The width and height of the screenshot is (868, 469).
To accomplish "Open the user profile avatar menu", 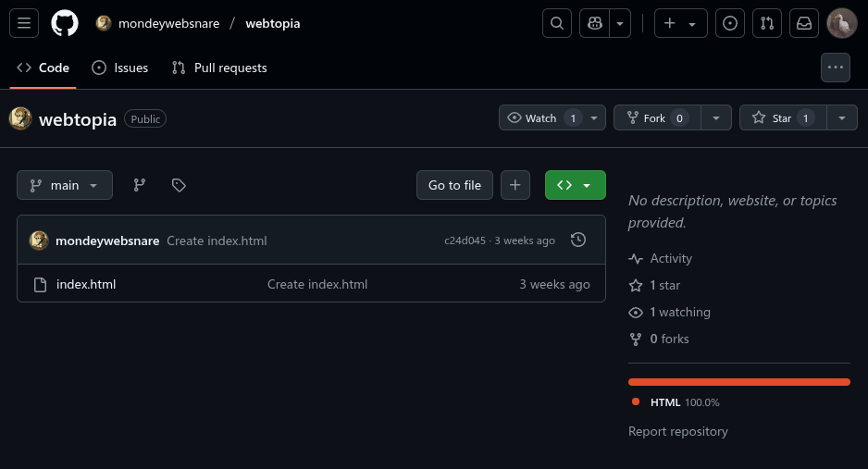I will [x=841, y=23].
